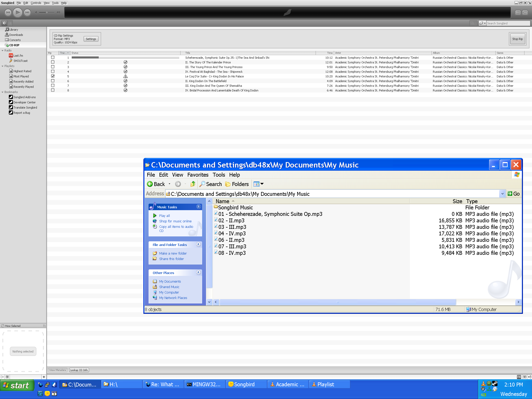Click the Play all music task
The image size is (532, 399).
pos(164,216)
